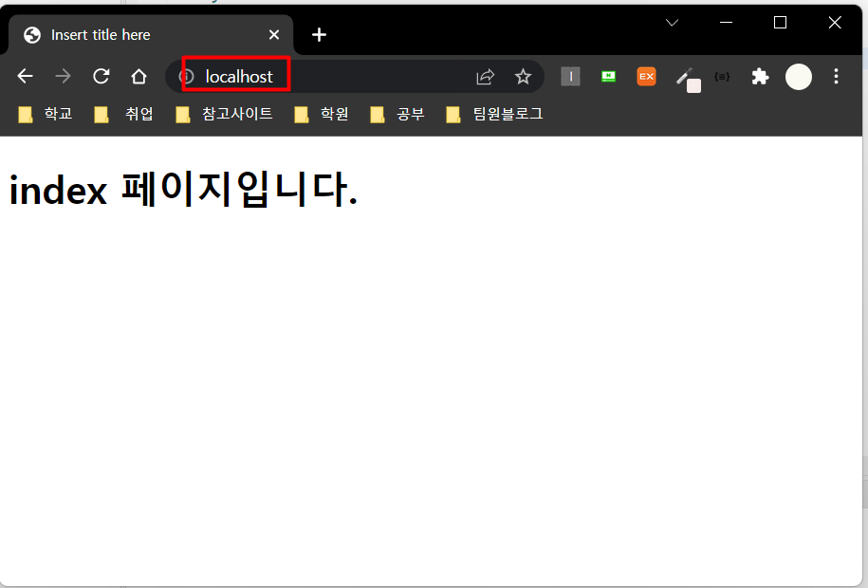The height and width of the screenshot is (588, 868).
Task: Open the orange EX extension icon
Action: [646, 77]
